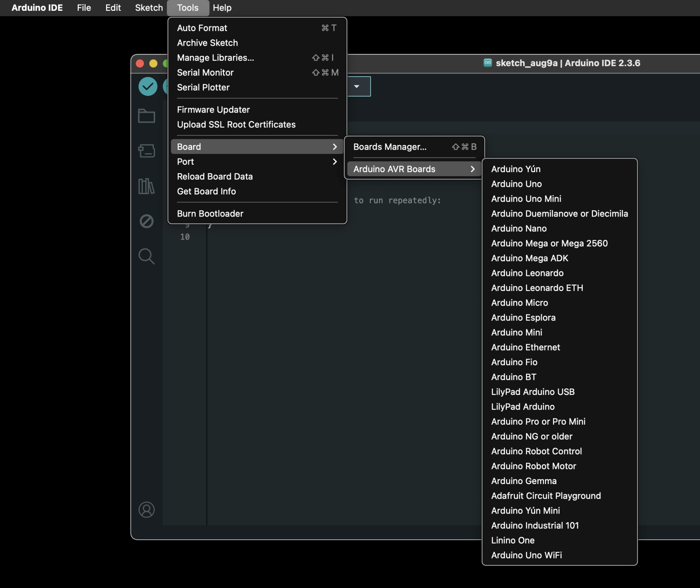Click Reload Board Data
The width and height of the screenshot is (700, 588).
257,176
